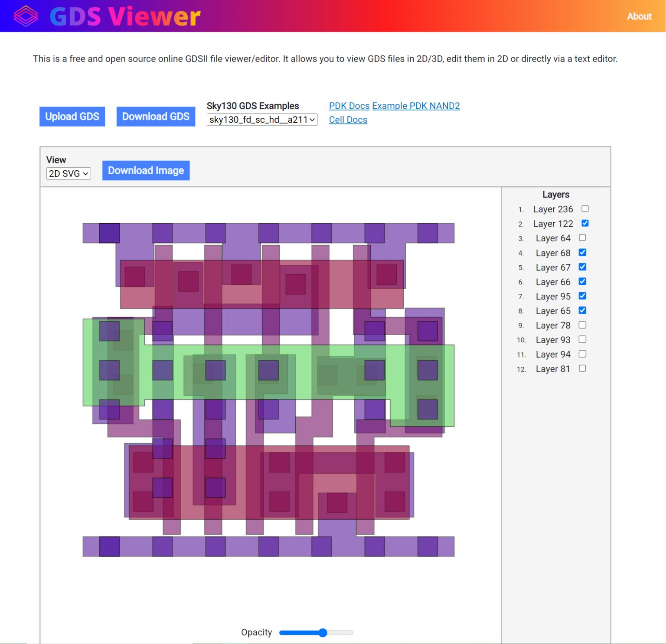This screenshot has height=644, width=666.
Task: Click the GDS Viewer logo icon
Action: (26, 16)
